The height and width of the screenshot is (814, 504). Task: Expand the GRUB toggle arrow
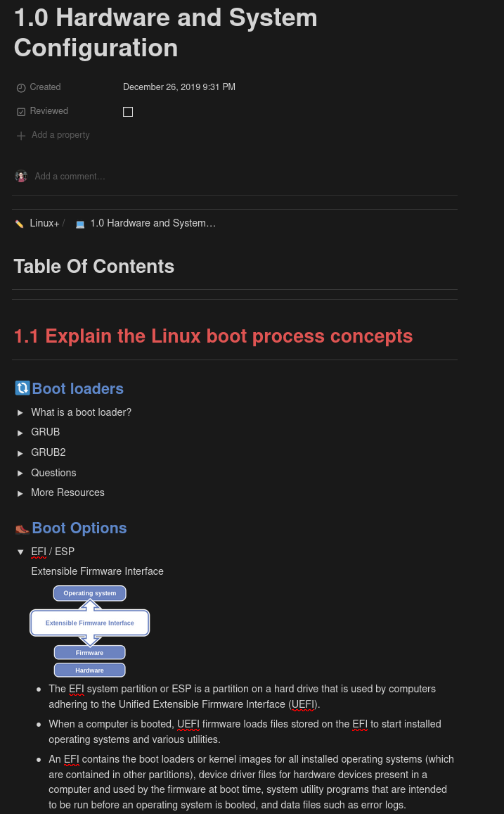coord(20,433)
